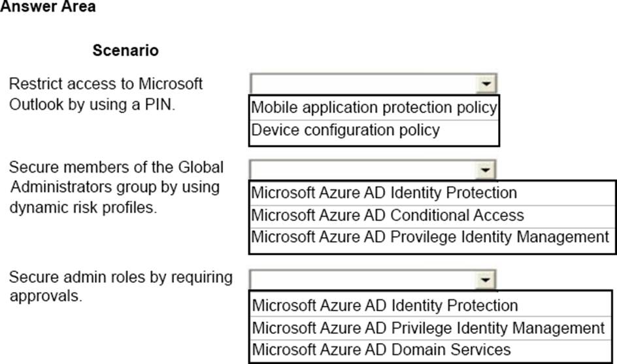Pick 'Microsoft Azure AD Domain Services' option
The width and height of the screenshot is (617, 364).
point(382,350)
